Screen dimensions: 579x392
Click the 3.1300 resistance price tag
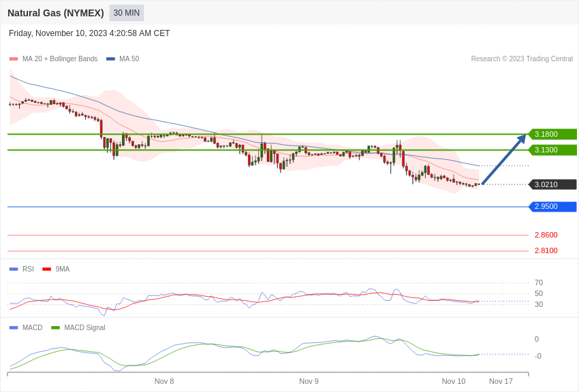552,150
